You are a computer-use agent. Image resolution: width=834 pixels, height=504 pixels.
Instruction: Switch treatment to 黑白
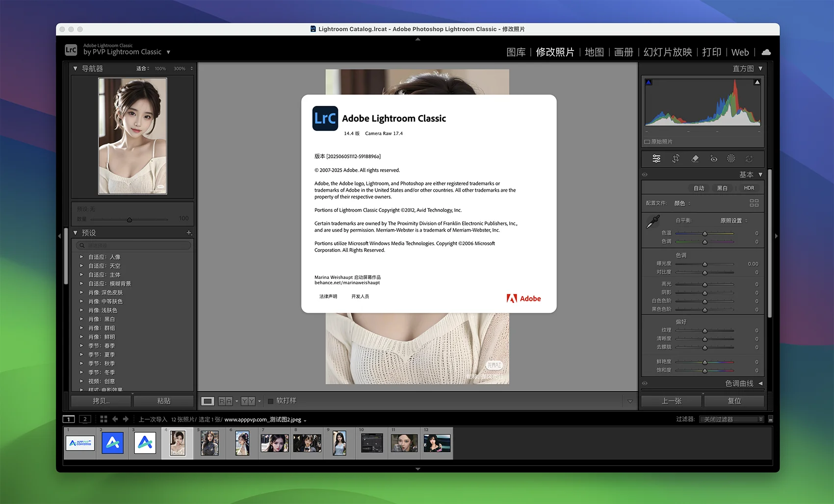[722, 188]
